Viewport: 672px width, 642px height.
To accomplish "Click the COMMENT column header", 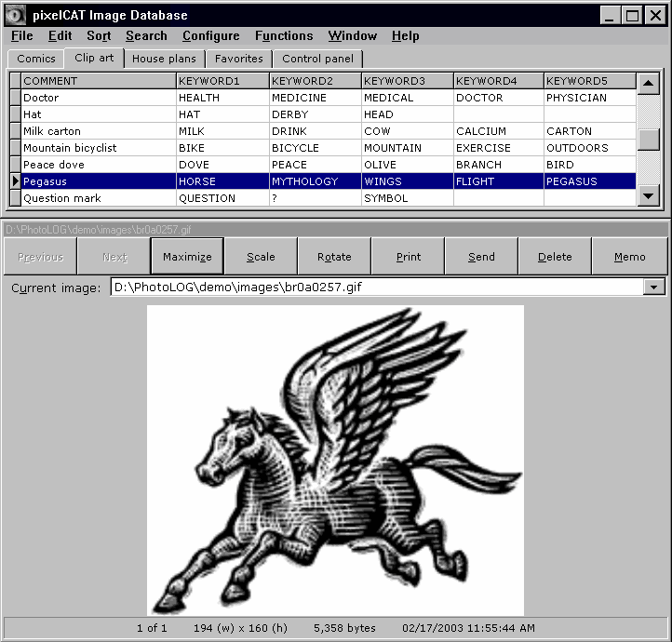I will (x=99, y=81).
